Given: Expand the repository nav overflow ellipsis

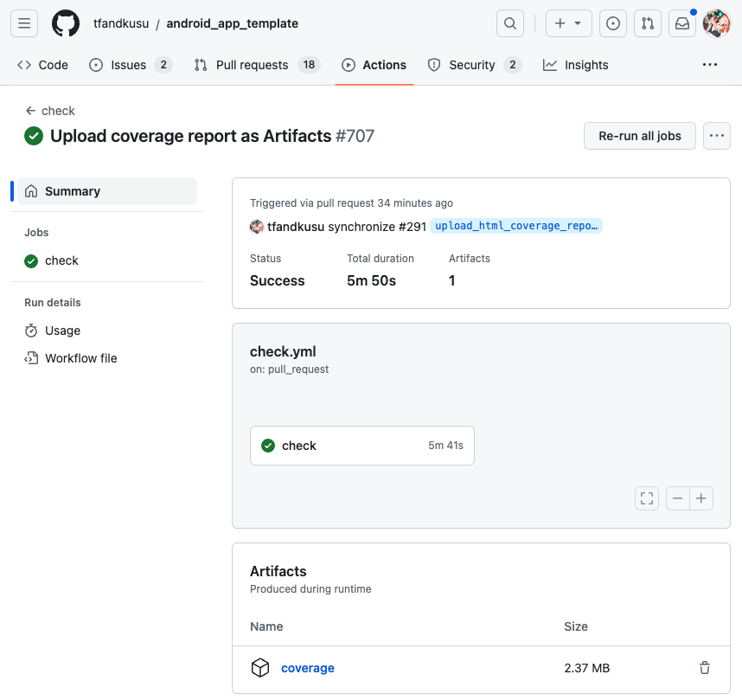Looking at the screenshot, I should 710,65.
